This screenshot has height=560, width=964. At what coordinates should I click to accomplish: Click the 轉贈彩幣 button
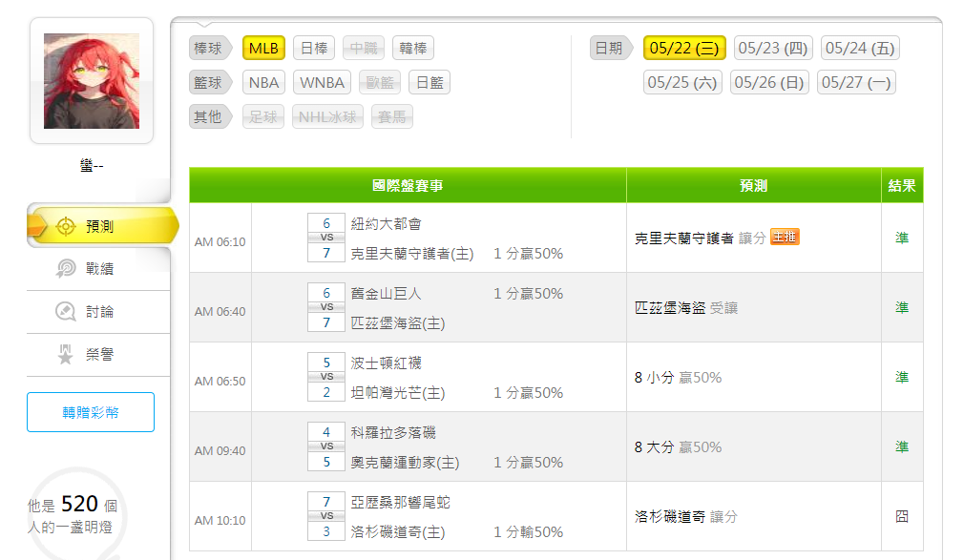click(x=91, y=412)
